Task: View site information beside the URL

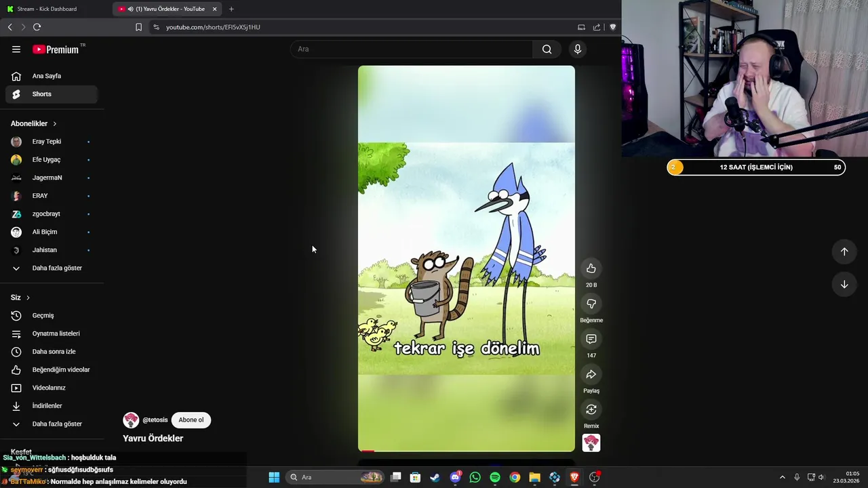Action: (156, 27)
